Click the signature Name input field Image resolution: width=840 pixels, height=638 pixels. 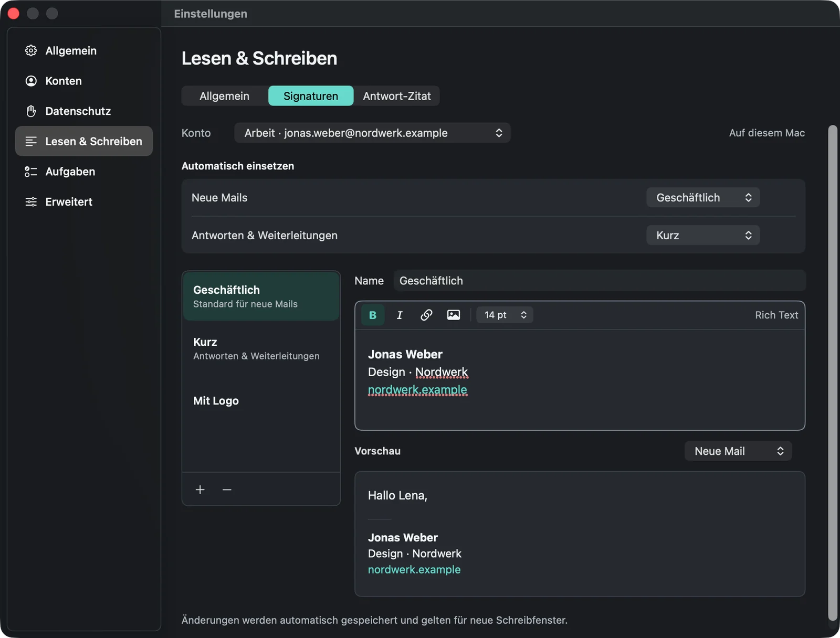tap(600, 281)
